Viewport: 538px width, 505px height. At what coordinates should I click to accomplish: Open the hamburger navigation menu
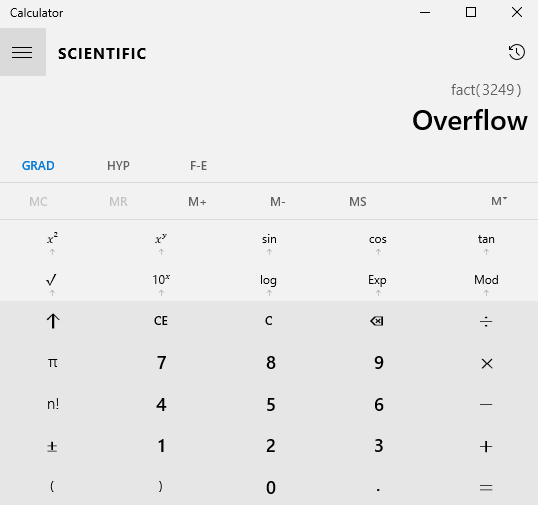point(23,52)
